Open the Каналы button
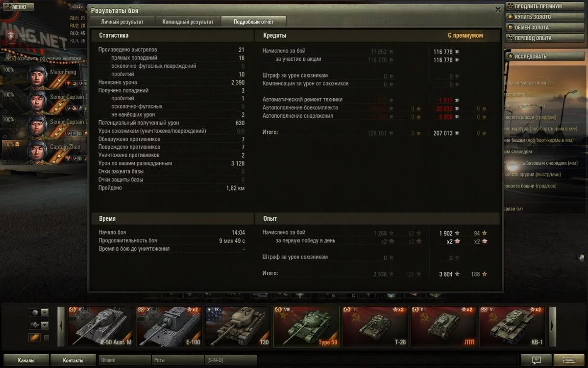The width and height of the screenshot is (588, 368). [26, 360]
